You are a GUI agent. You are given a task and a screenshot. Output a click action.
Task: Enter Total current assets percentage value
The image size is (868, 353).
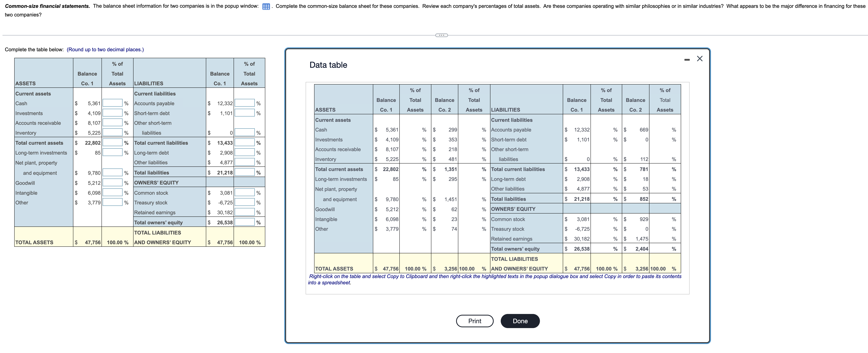[112, 143]
